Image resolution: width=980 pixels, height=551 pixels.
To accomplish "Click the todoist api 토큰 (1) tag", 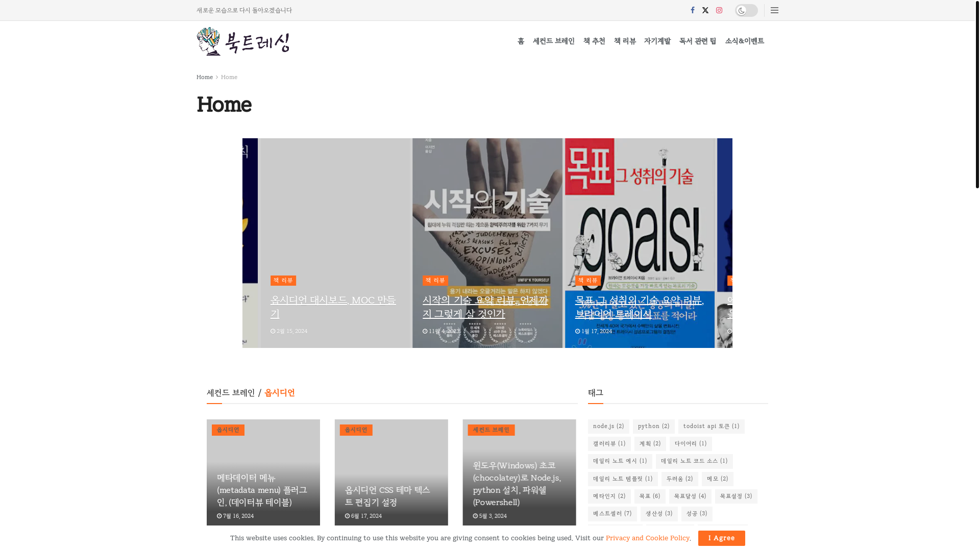I will (712, 427).
